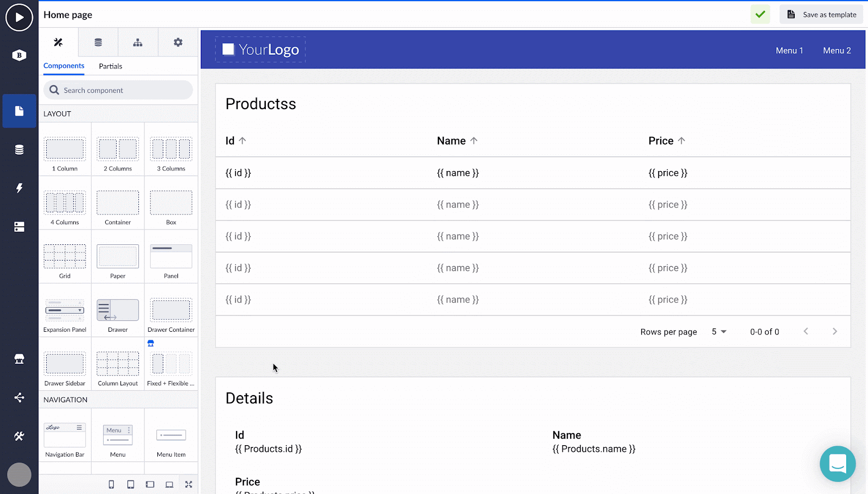
Task: Open the Block store shop icon
Action: pos(19,359)
